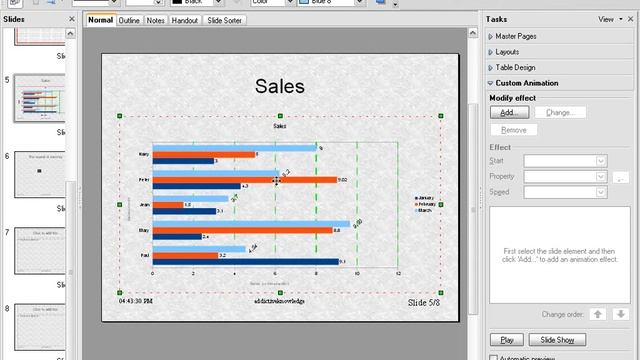The image size is (640, 360).
Task: Click main editor scroll-up arrow
Action: 473,33
